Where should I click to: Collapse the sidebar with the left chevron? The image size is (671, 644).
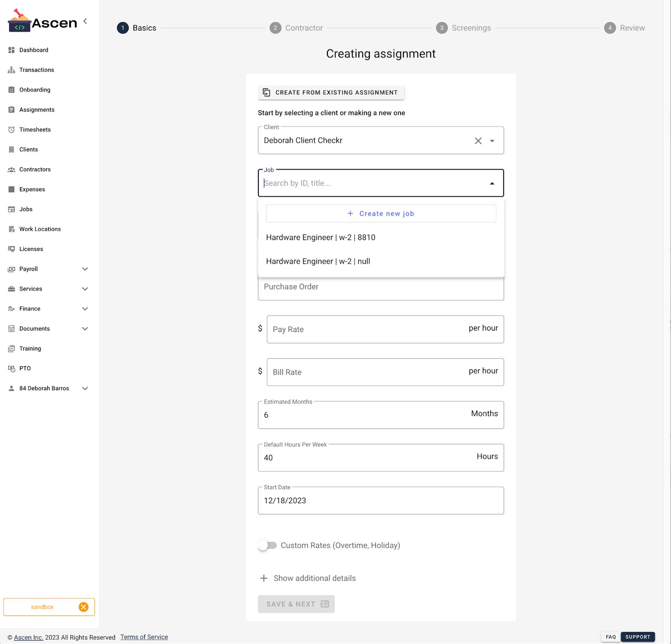(85, 21)
